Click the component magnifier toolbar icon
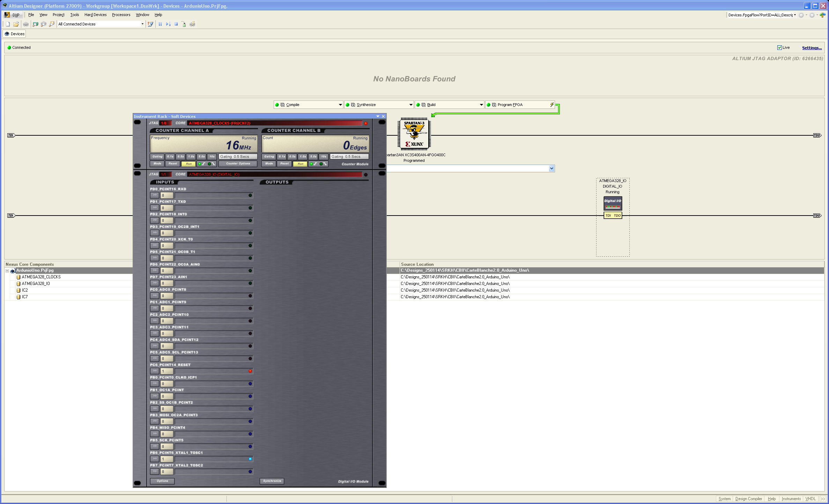 [52, 24]
